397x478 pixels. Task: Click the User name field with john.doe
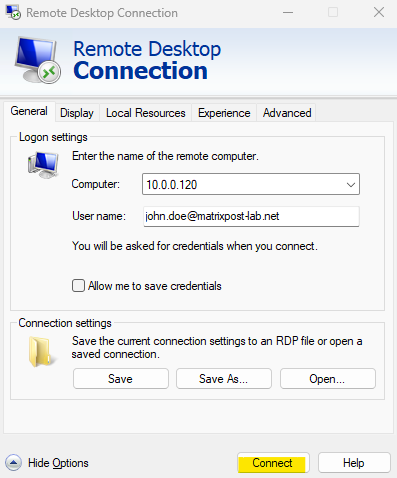[251, 216]
